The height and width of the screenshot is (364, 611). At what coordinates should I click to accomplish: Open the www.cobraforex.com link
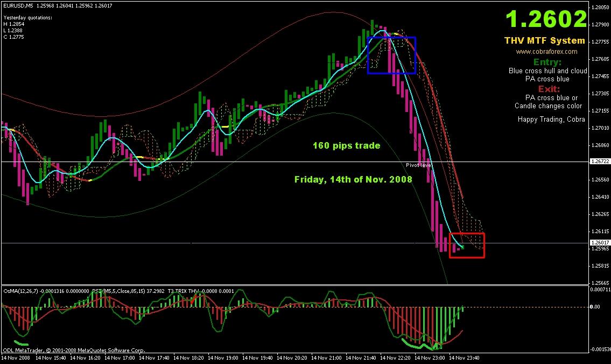546,52
